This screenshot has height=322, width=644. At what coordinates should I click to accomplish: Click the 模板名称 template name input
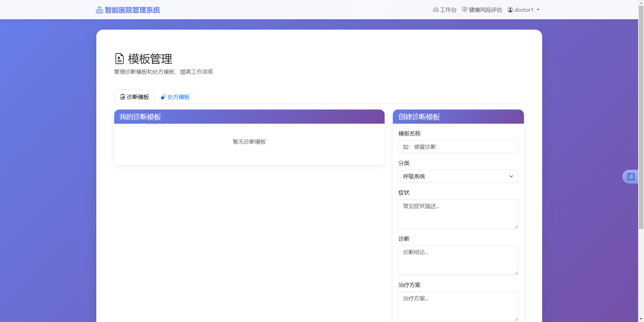(x=458, y=146)
